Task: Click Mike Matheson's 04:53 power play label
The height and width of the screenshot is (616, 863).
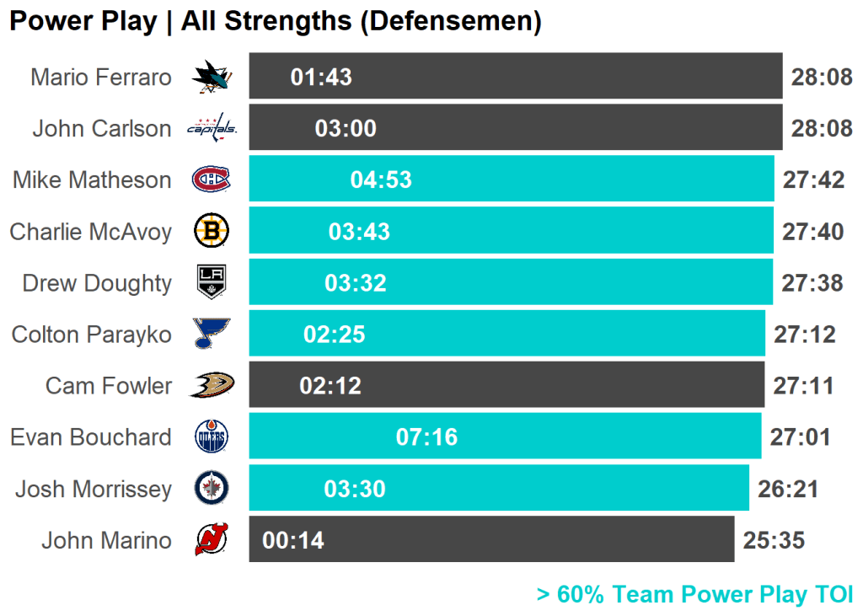Action: coord(381,179)
